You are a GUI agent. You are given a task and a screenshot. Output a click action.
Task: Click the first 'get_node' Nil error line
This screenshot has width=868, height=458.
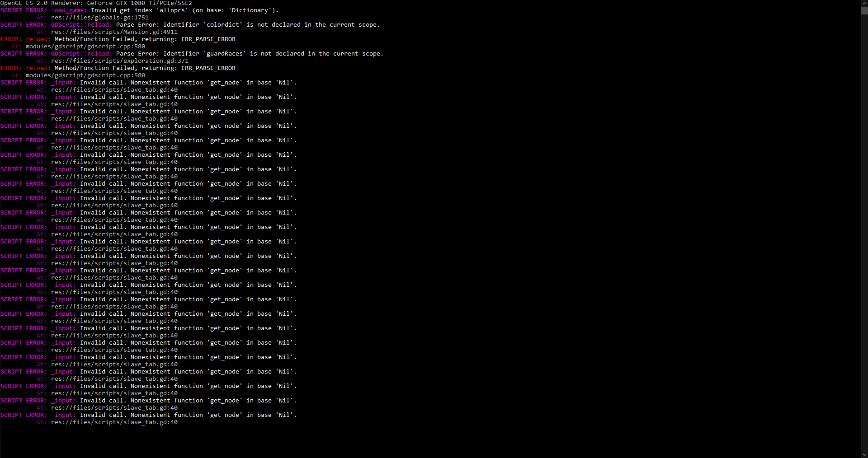point(148,83)
